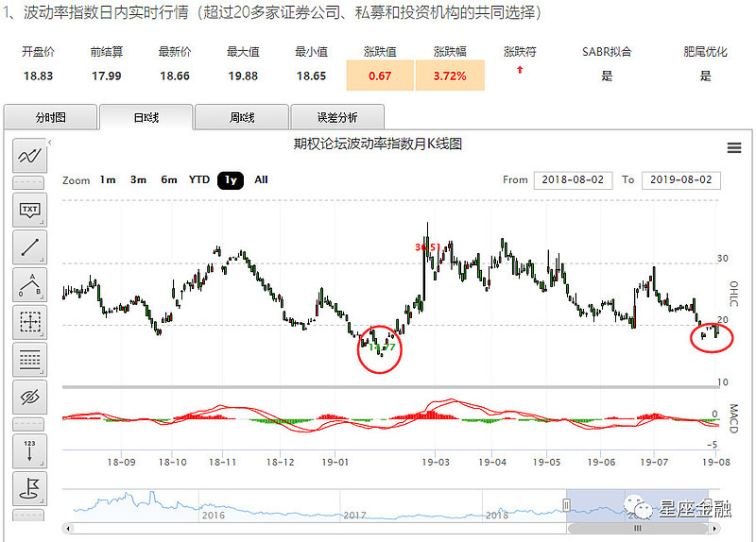This screenshot has height=542, width=756.
Task: Switch to the 误差分析 tab
Action: (x=337, y=117)
